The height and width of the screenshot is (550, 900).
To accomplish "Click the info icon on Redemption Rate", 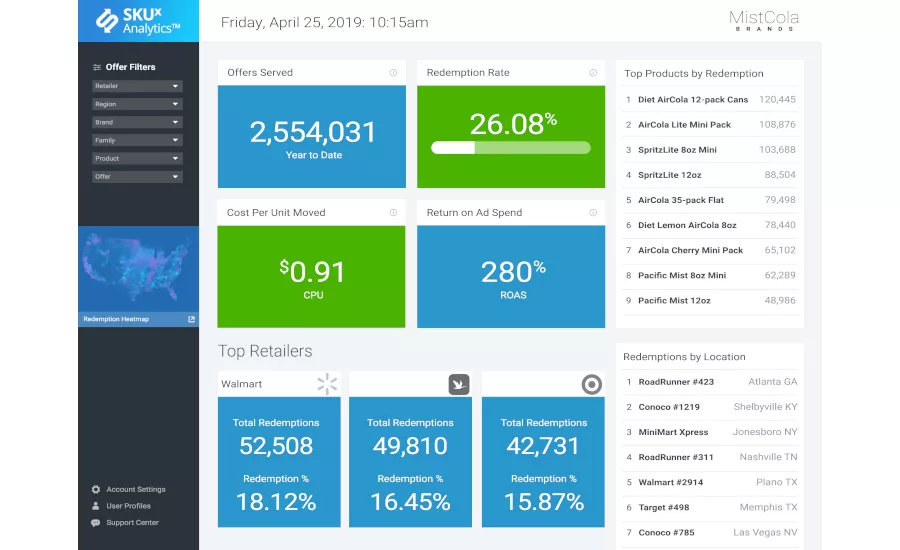I will (593, 72).
